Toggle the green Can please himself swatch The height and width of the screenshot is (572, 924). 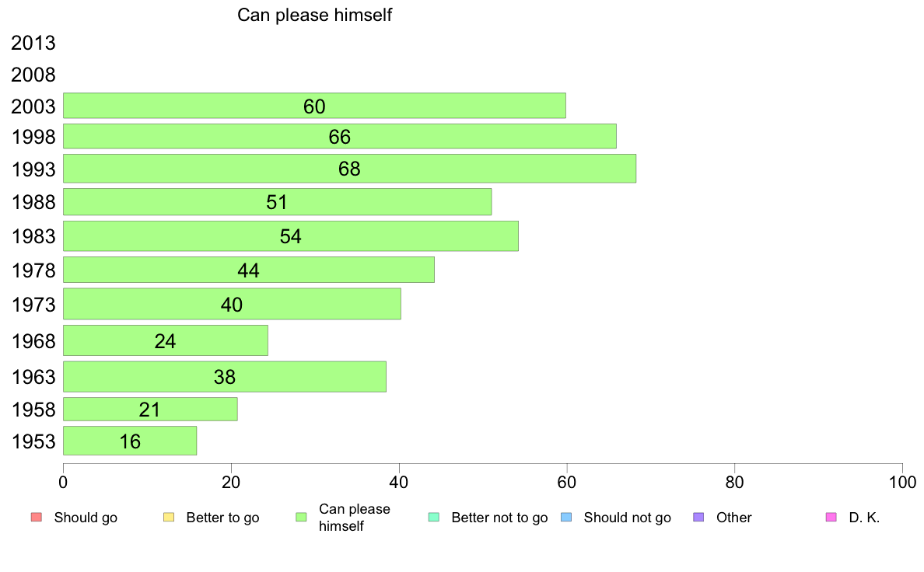(x=302, y=518)
